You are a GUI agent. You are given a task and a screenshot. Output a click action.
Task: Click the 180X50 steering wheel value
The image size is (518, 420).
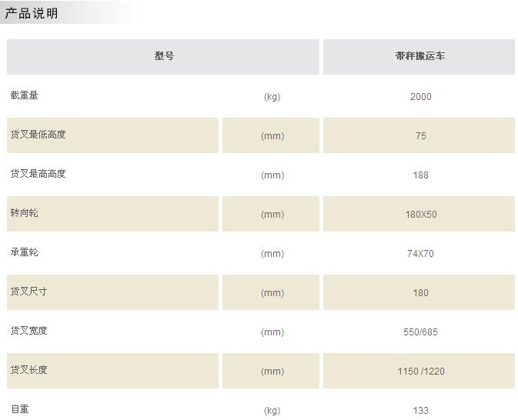pyautogui.click(x=421, y=215)
